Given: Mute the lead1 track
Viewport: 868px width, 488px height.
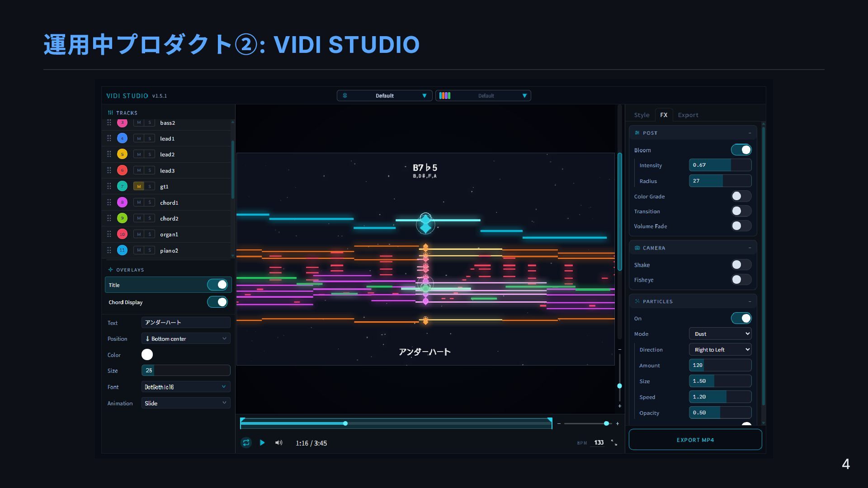Looking at the screenshot, I should click(x=139, y=138).
